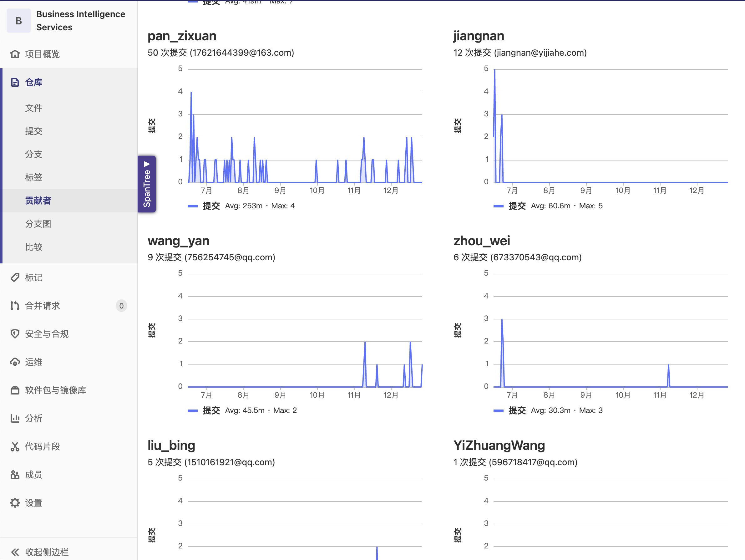
Task: Click the snippets scissors icon
Action: click(x=15, y=446)
